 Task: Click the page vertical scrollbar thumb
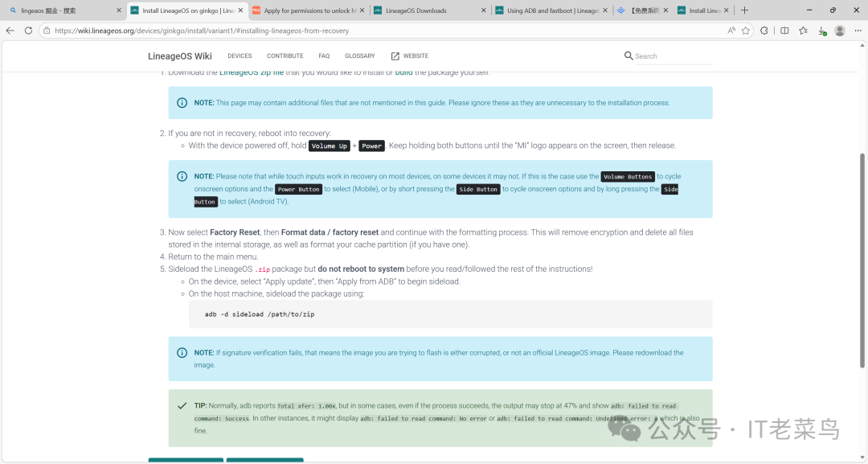[862, 261]
